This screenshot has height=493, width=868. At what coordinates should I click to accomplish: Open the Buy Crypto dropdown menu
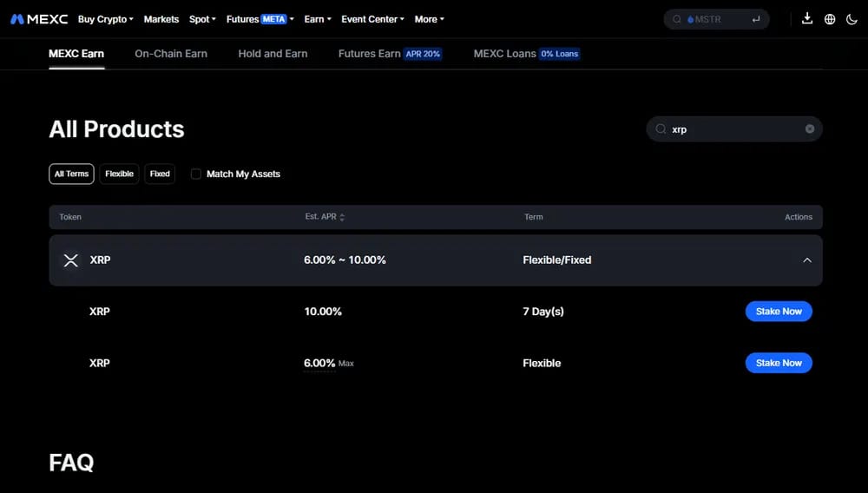point(106,19)
